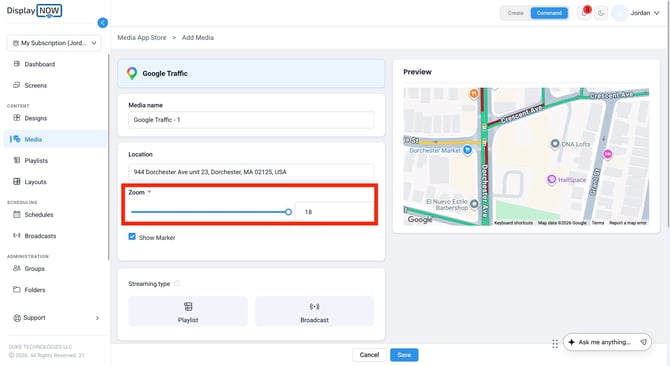Screen dimensions: 670x366
Task: Click the sparkle icon in chat box
Action: (x=572, y=342)
